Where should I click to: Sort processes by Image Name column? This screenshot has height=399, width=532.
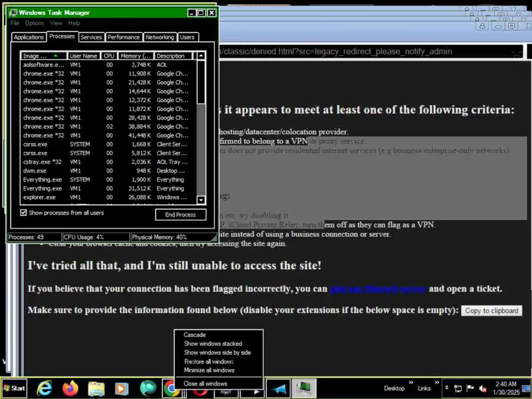click(44, 56)
